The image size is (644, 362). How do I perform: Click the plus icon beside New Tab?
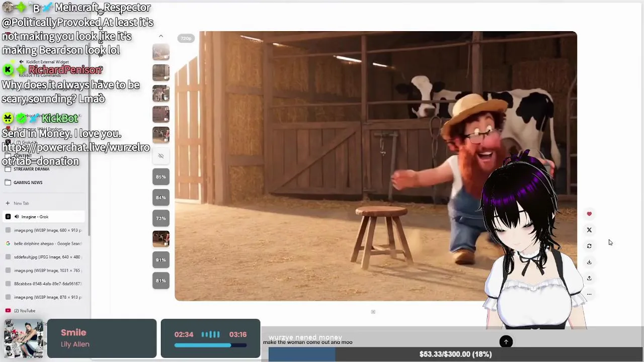[x=8, y=203]
